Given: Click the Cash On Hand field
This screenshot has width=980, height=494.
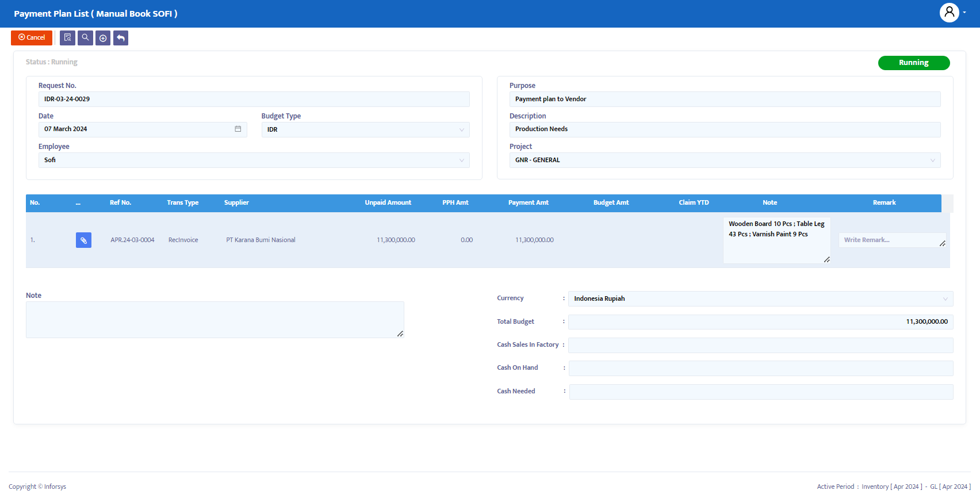Looking at the screenshot, I should pyautogui.click(x=760, y=368).
